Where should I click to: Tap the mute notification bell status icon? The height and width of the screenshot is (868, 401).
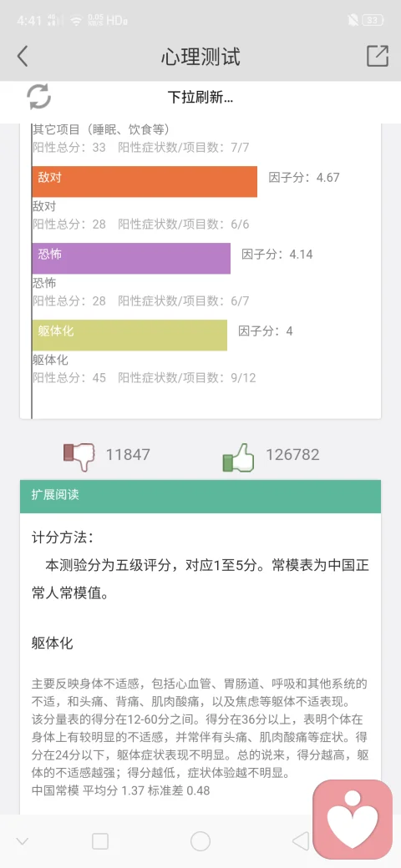point(353,21)
